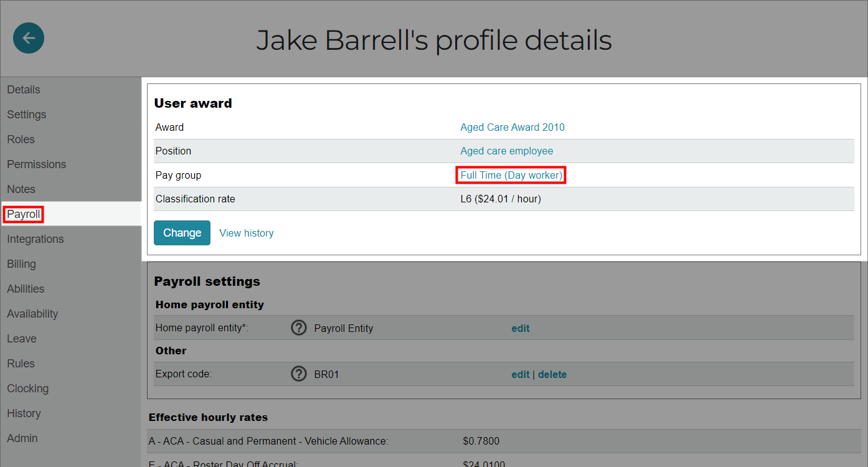Click the question mark next to Export code
The image size is (868, 467).
tap(299, 374)
